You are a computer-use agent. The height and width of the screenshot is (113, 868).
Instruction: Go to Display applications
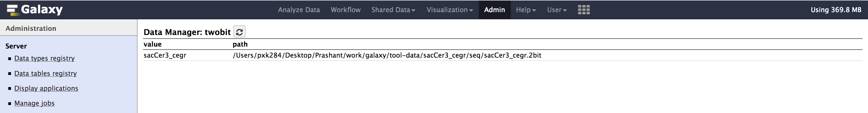pyautogui.click(x=46, y=88)
